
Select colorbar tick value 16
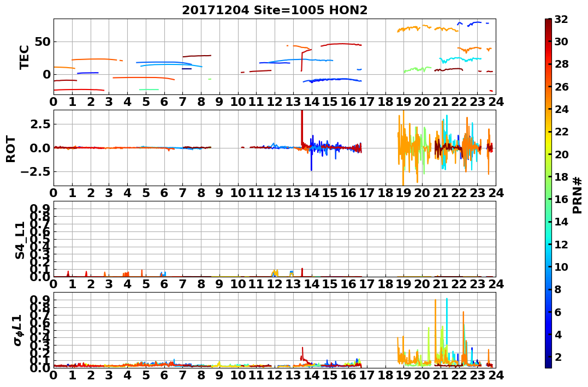pos(561,199)
